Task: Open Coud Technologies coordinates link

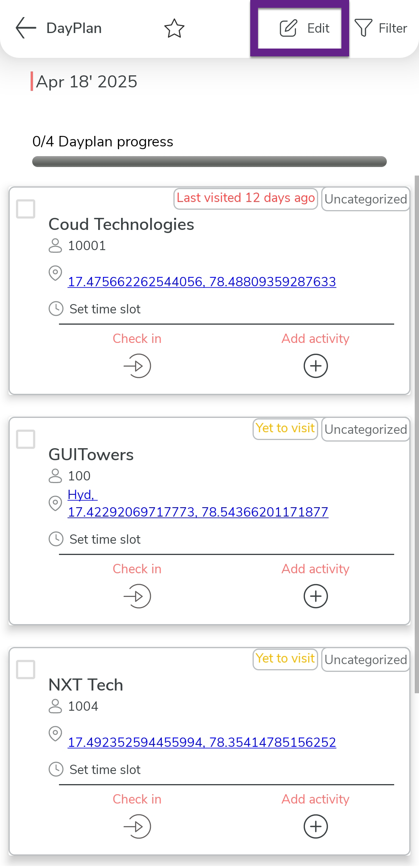Action: [202, 282]
